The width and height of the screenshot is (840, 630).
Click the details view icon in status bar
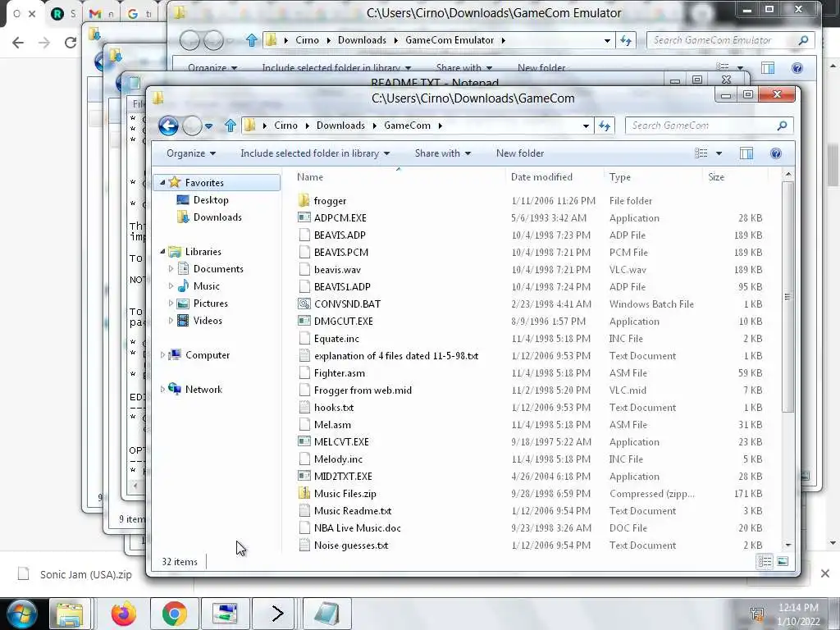click(765, 561)
